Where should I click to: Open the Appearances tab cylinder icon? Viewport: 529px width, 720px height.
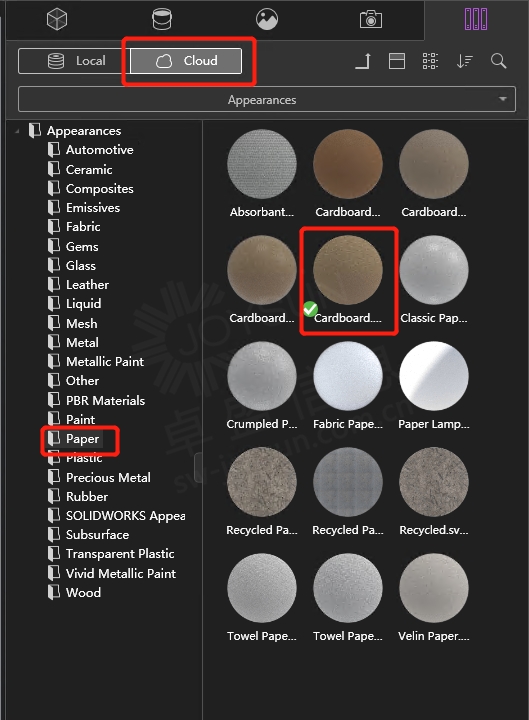[x=162, y=19]
